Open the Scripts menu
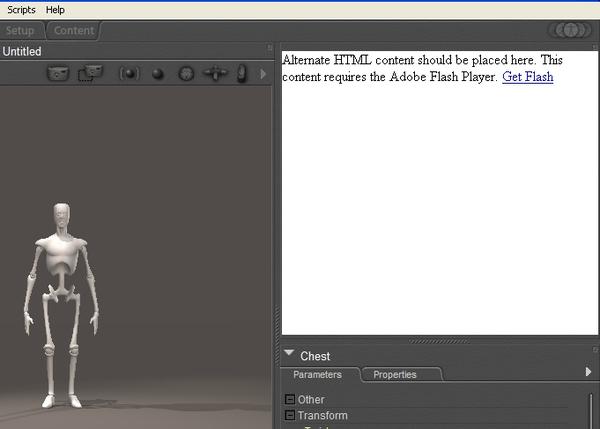This screenshot has height=429, width=600. [21, 10]
